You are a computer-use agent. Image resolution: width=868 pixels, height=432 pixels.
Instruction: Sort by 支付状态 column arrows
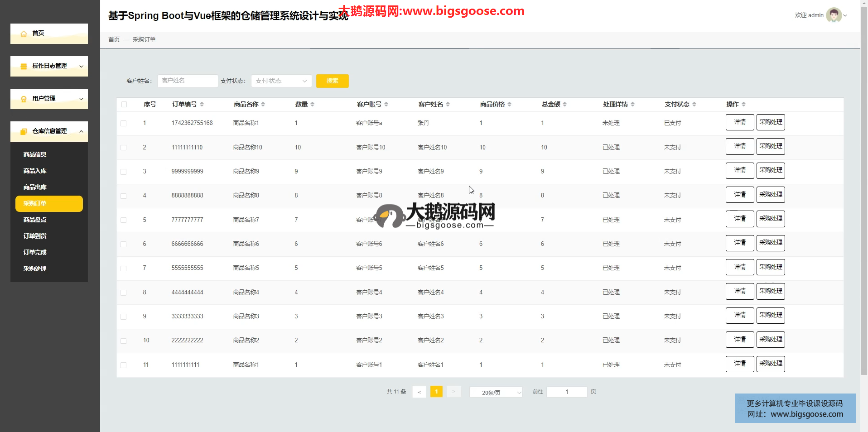point(694,105)
